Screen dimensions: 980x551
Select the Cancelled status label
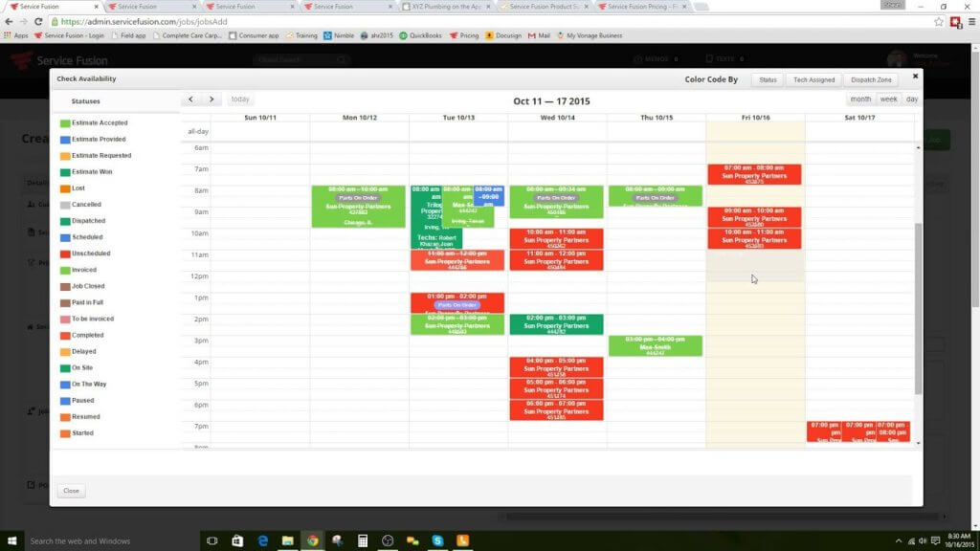[86, 205]
